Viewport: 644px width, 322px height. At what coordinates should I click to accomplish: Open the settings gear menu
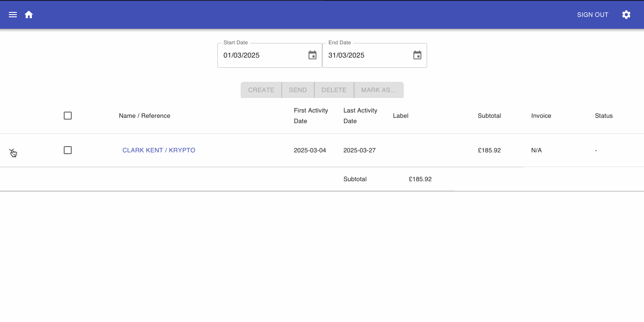click(626, 14)
